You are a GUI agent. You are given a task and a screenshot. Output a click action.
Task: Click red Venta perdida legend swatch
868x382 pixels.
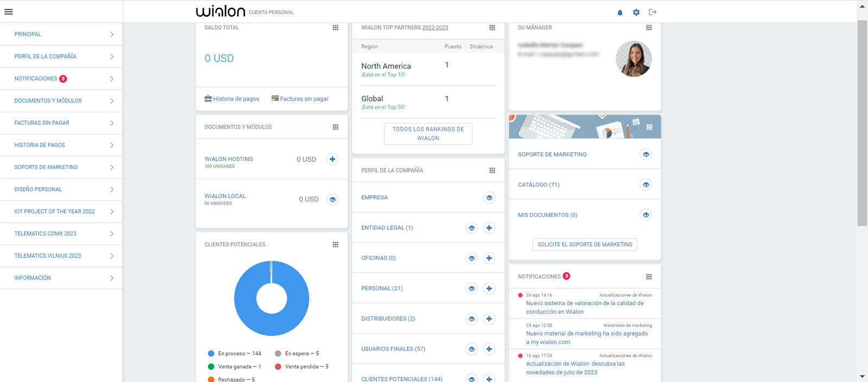coord(278,367)
